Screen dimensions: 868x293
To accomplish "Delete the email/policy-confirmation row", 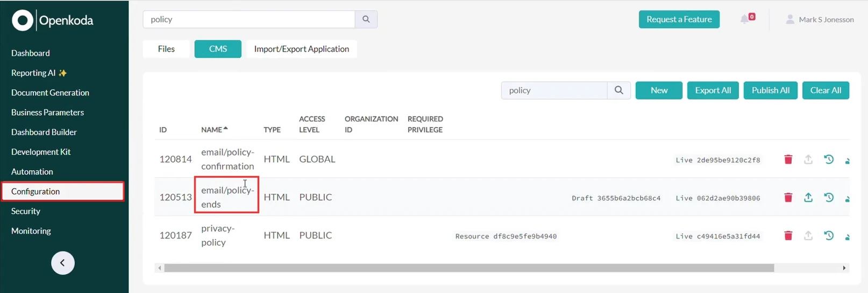I will pos(788,159).
